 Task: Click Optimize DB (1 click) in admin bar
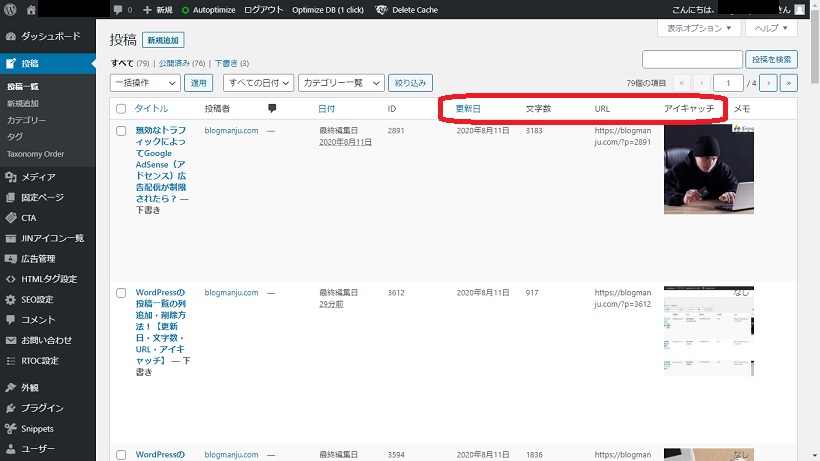tap(328, 10)
